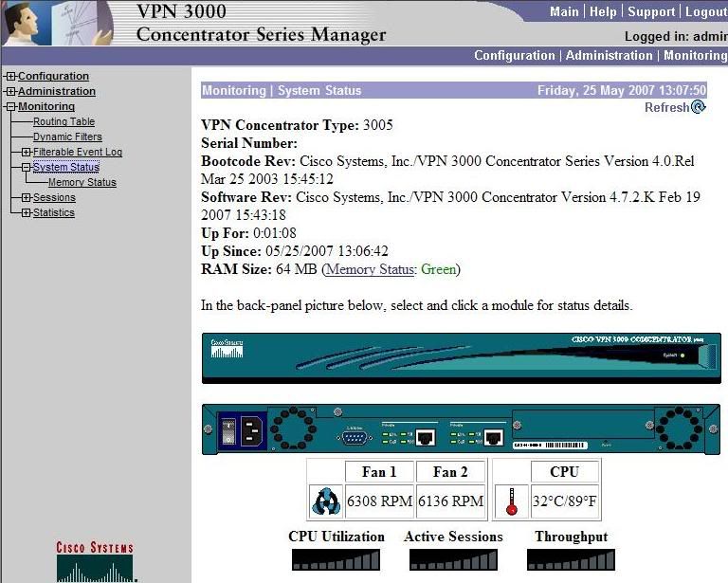The height and width of the screenshot is (583, 728).
Task: Open Dynamic Filters in sidebar
Action: click(x=68, y=137)
